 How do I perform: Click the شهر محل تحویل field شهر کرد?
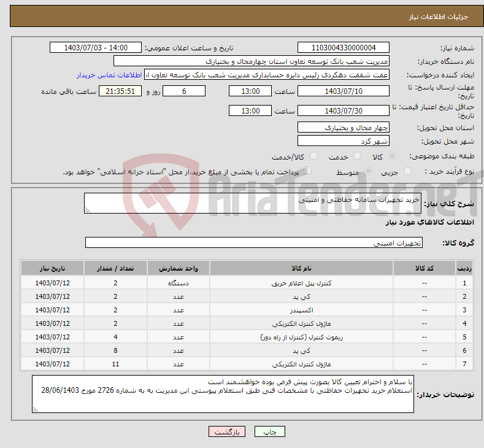(x=344, y=141)
